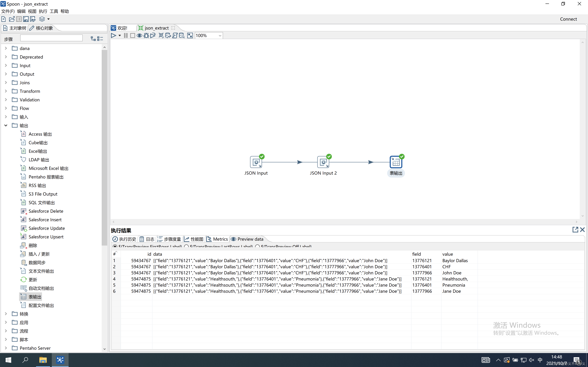This screenshot has width=588, height=367.
Task: Select the TransPreview Off radio button
Action: click(257, 246)
